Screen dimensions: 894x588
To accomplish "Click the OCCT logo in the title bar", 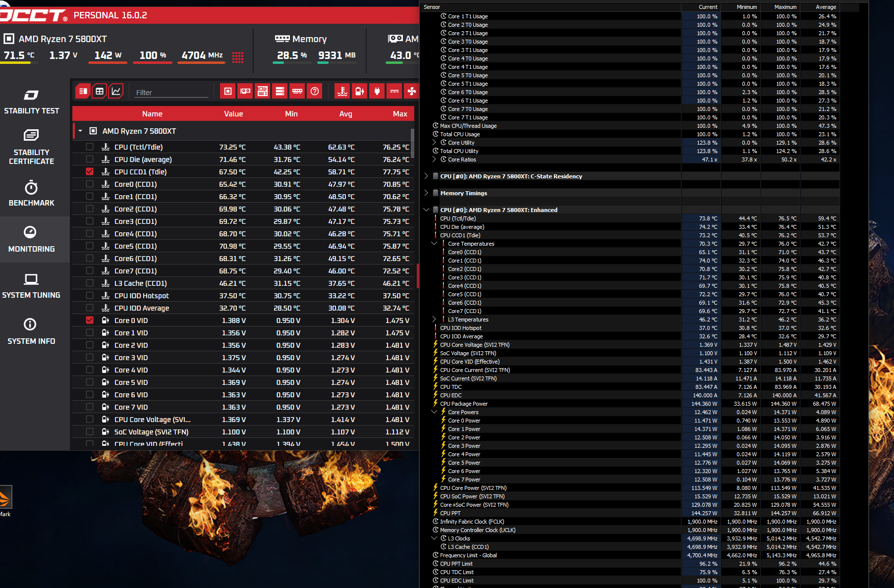I will tap(33, 15).
